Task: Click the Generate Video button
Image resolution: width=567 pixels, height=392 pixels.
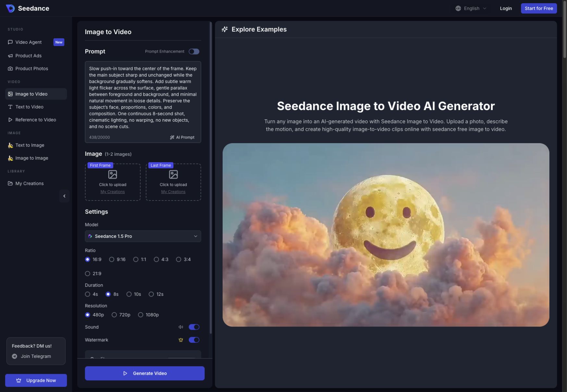Action: pos(145,374)
